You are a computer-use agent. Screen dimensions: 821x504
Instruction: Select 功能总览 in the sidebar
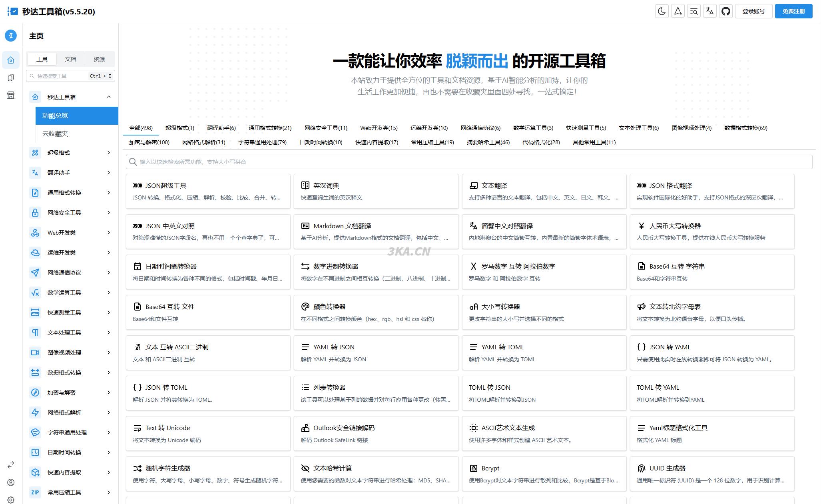coord(55,116)
